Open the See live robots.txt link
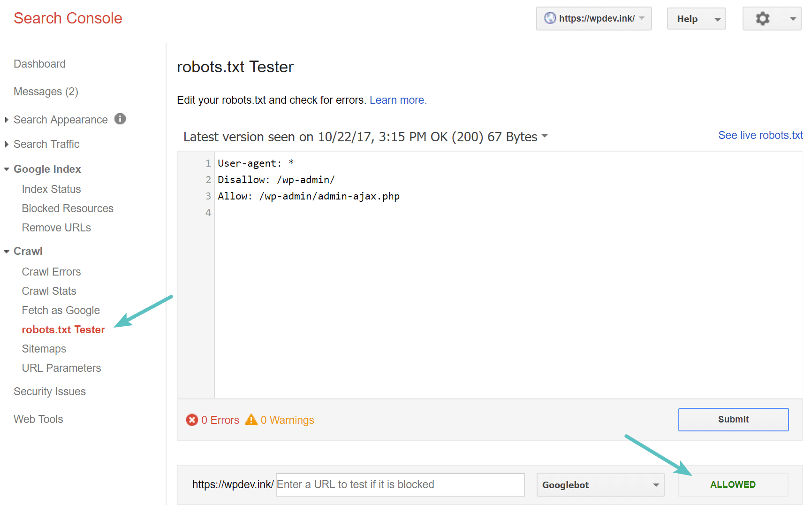Screen dimensions: 812x514 tap(760, 135)
